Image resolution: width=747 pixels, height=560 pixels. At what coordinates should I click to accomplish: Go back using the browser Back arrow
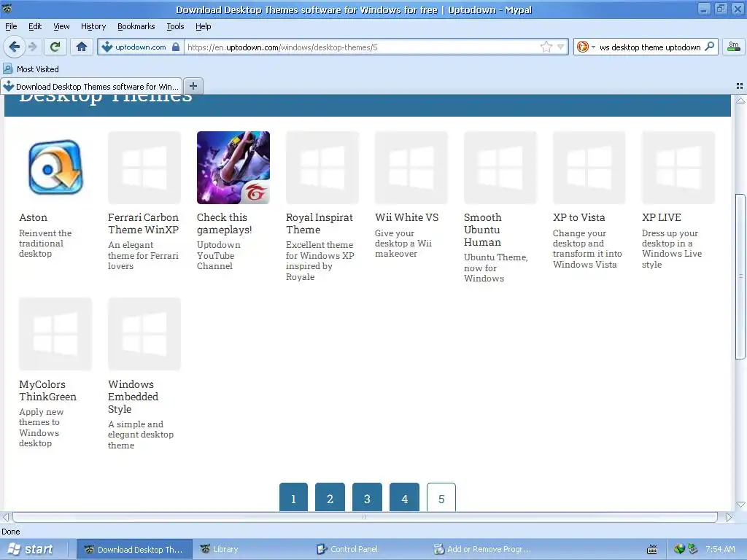click(14, 47)
